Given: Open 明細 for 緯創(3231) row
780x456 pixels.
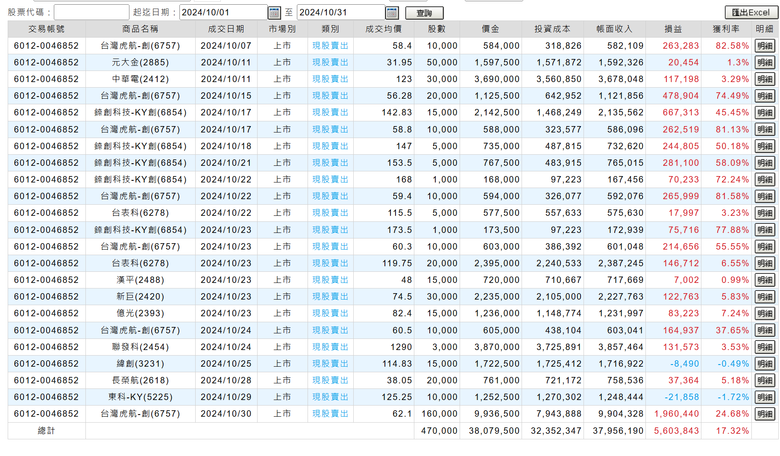Looking at the screenshot, I should click(765, 364).
